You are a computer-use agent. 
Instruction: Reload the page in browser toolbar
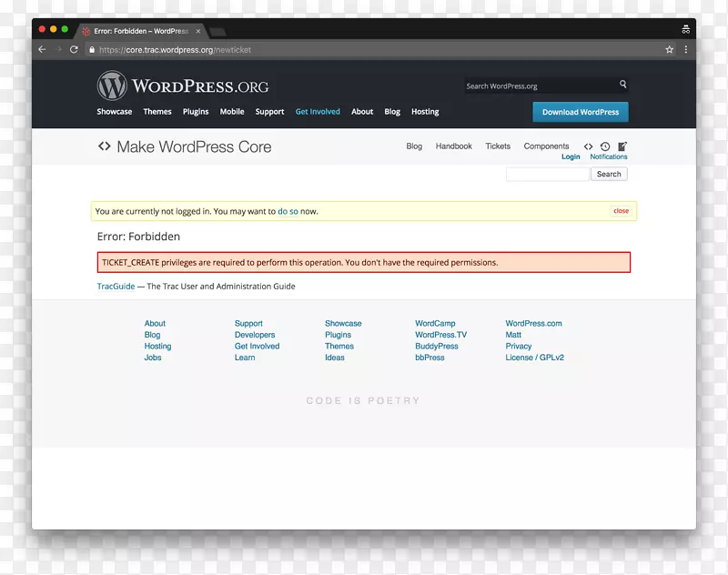[74, 50]
